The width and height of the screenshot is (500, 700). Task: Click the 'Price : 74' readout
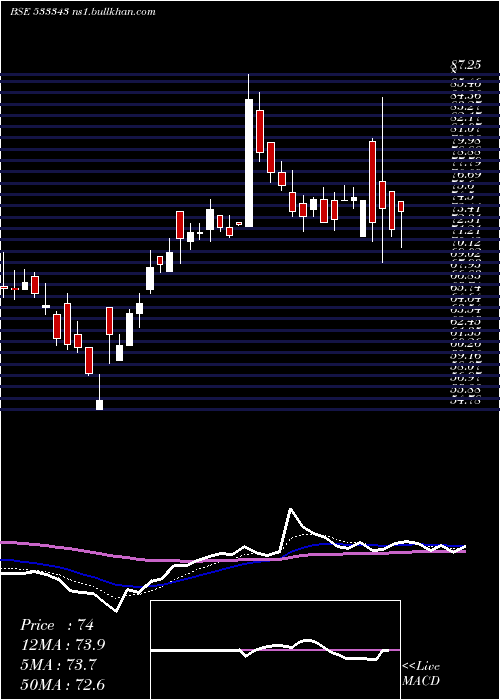(x=57, y=625)
